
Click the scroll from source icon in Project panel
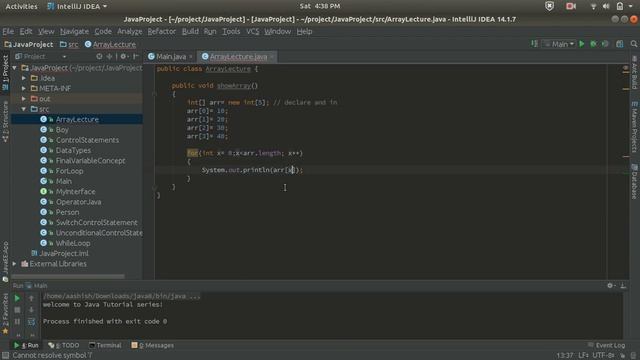99,56
